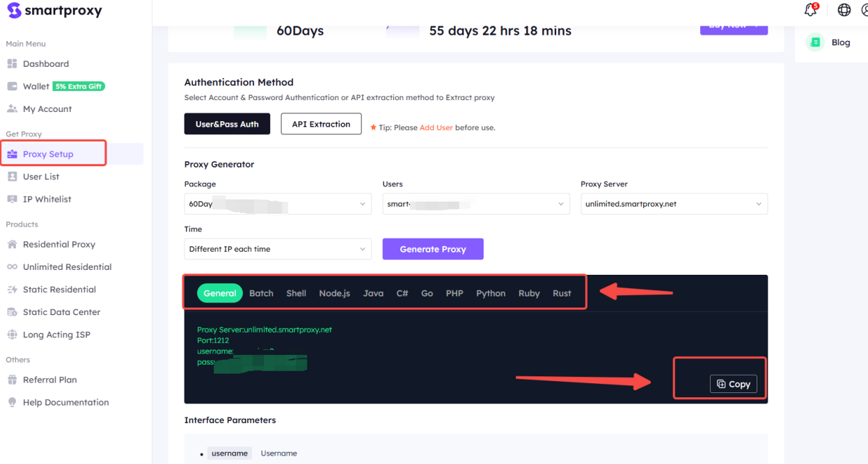This screenshot has height=464, width=868.
Task: Click the globe language icon
Action: 844,10
